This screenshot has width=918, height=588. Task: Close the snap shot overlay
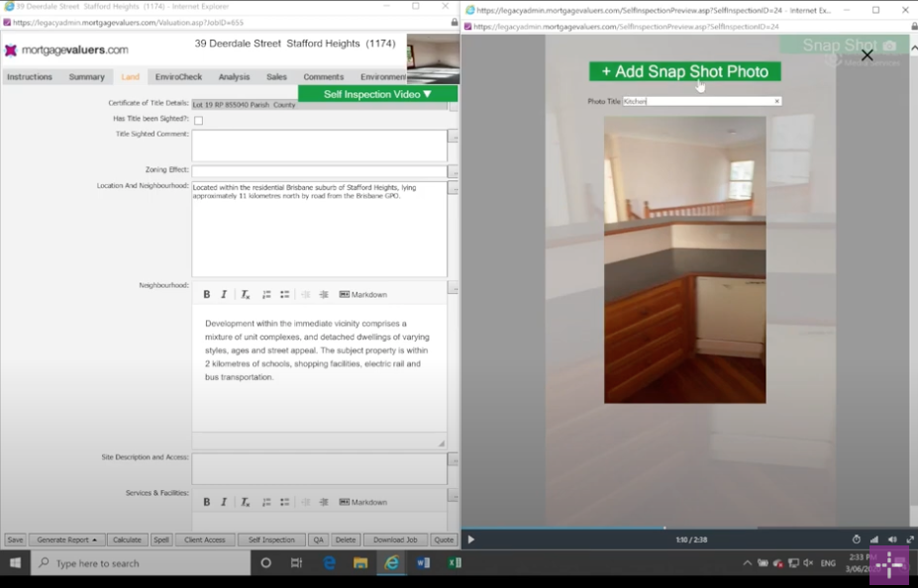click(x=867, y=55)
